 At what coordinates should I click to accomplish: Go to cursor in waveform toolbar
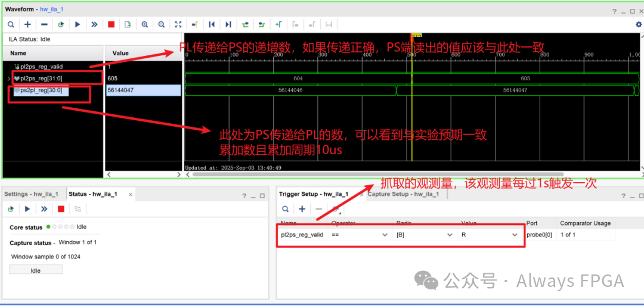[x=194, y=24]
